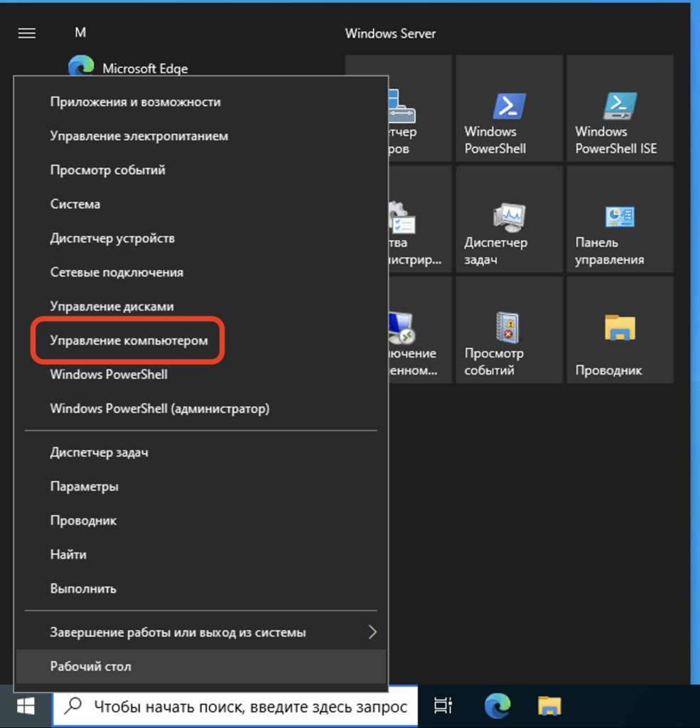Launch the Windows PowerShell ISE tile
The width and height of the screenshot is (700, 728).
pyautogui.click(x=620, y=108)
